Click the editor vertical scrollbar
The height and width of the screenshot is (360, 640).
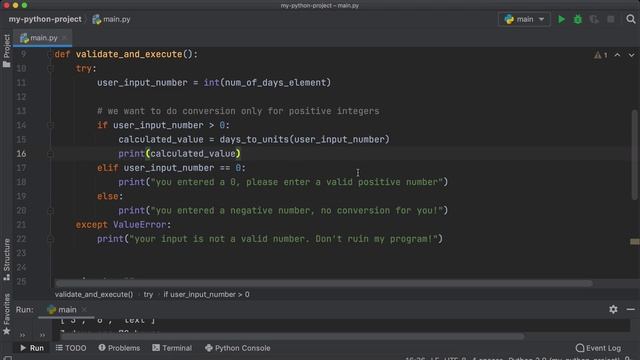pos(635,155)
